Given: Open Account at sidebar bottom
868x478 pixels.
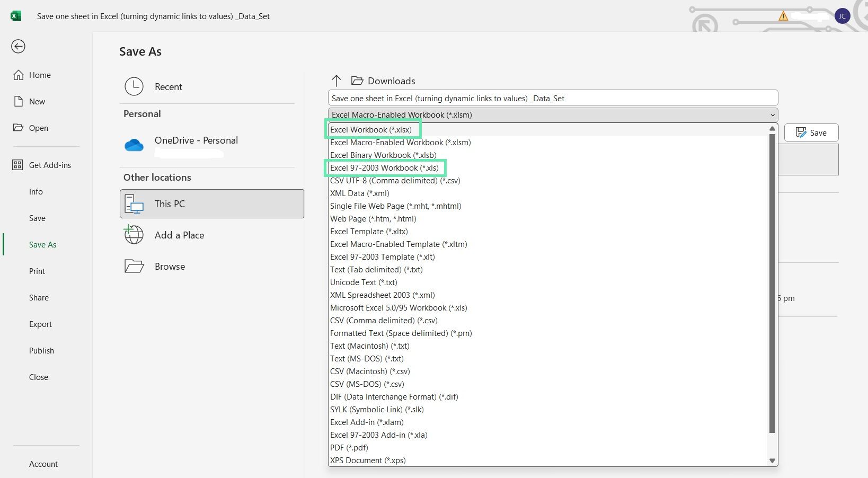Looking at the screenshot, I should click(43, 464).
